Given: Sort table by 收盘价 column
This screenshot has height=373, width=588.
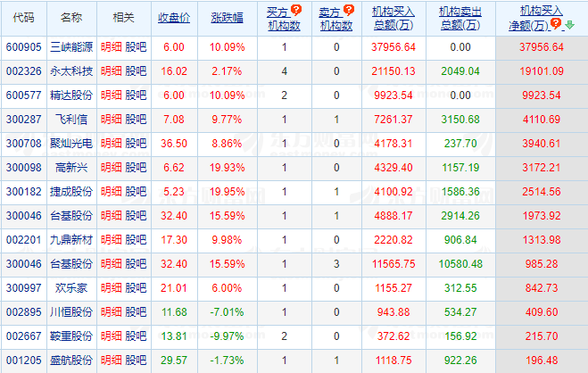Looking at the screenshot, I should point(173,17).
